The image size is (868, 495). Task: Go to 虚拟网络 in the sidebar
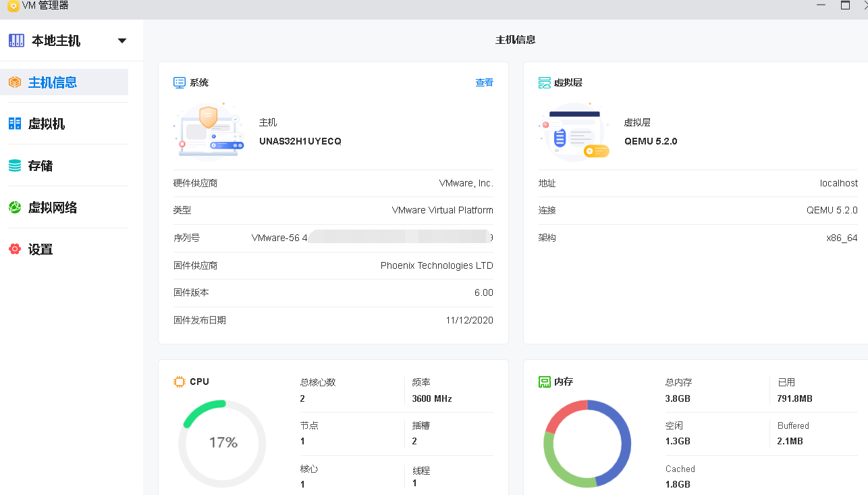pos(53,207)
